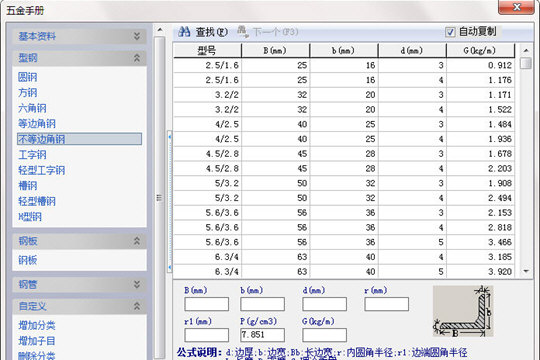
Task: Click the r(mm) input field
Action: click(386, 304)
